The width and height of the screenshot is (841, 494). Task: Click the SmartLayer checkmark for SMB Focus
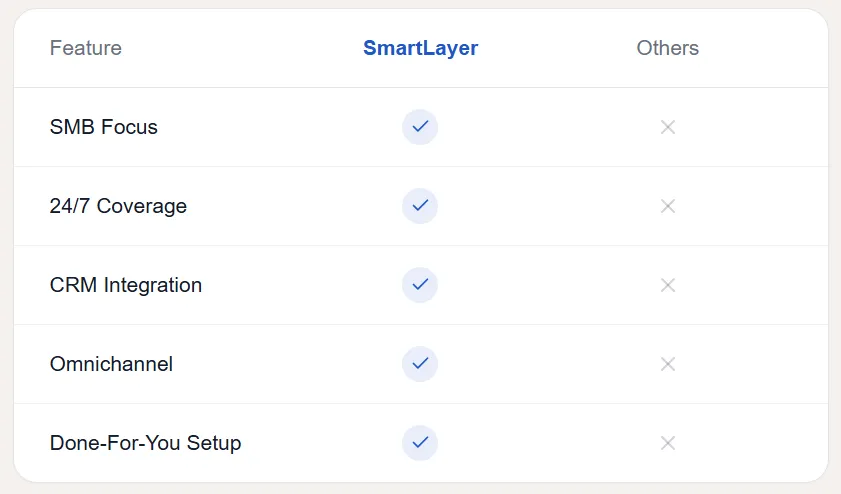(x=420, y=127)
